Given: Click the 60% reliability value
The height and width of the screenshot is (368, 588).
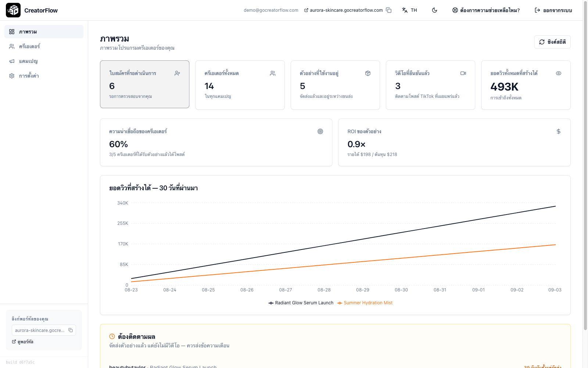Looking at the screenshot, I should (118, 144).
